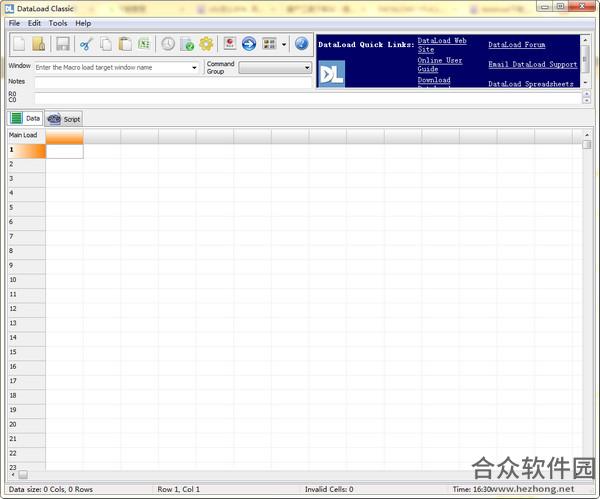Open an existing load file

tap(38, 44)
